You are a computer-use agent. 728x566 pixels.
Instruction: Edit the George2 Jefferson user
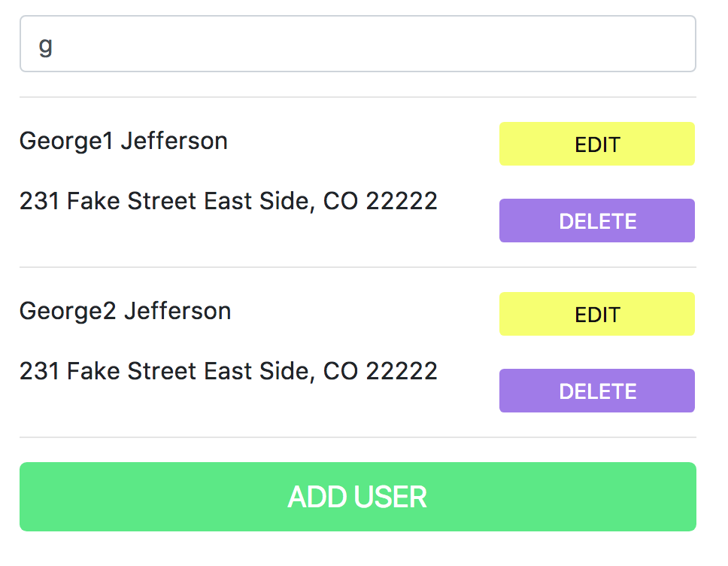[x=596, y=314]
